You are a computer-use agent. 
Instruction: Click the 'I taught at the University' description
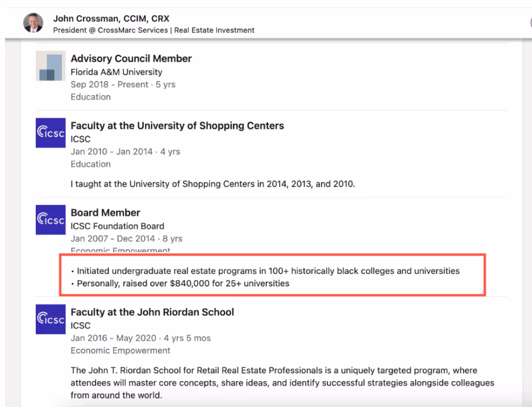(x=213, y=184)
